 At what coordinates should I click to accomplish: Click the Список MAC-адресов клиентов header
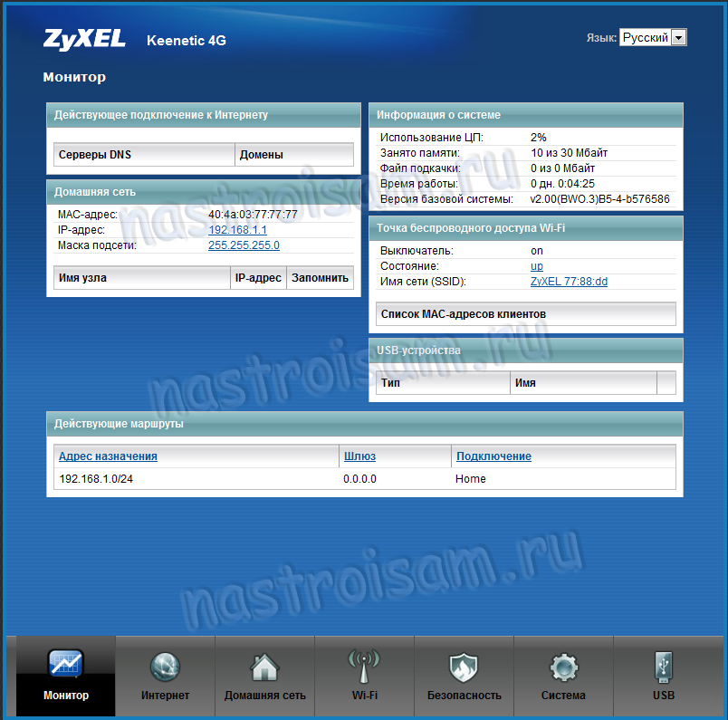pos(464,314)
